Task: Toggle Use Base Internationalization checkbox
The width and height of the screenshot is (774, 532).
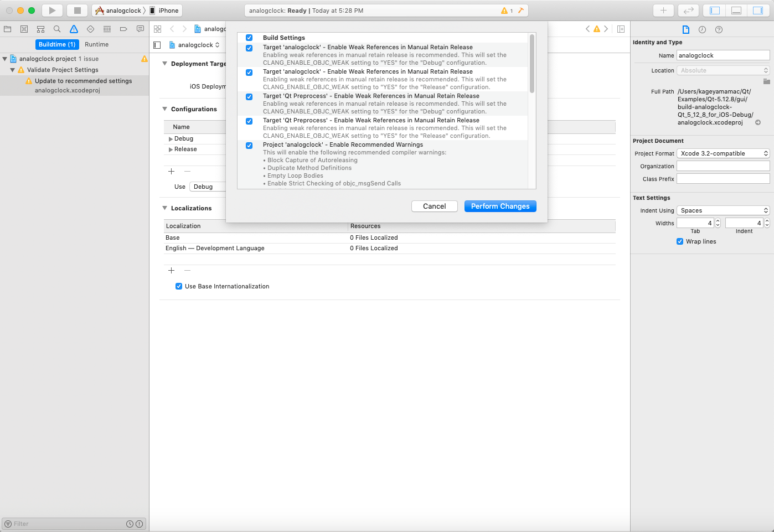Action: [179, 286]
